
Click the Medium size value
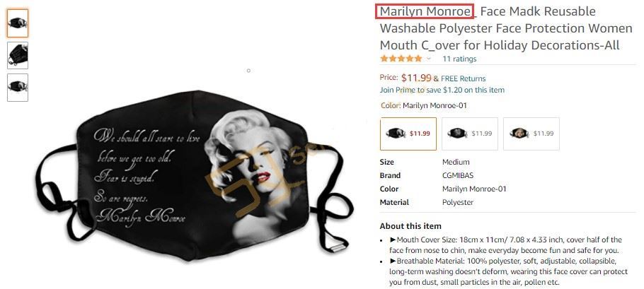(456, 162)
